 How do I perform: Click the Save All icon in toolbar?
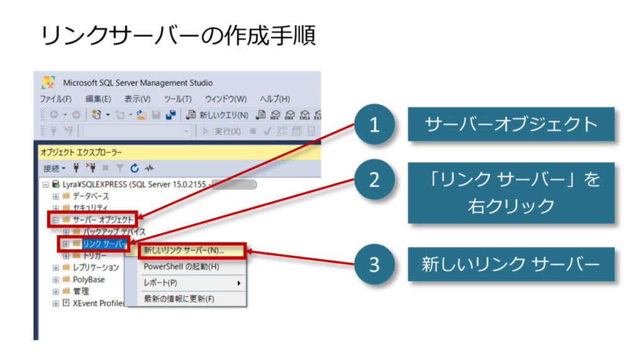170,115
